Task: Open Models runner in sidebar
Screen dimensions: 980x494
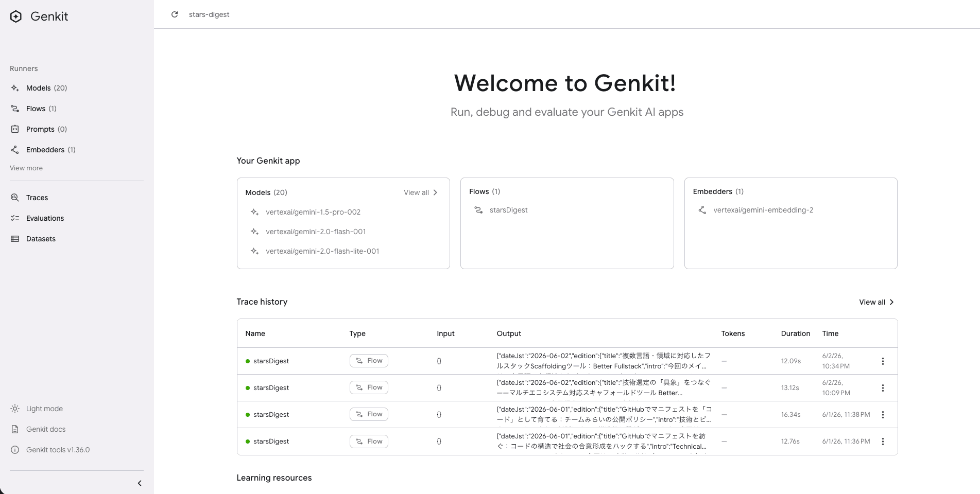Action: (x=46, y=88)
